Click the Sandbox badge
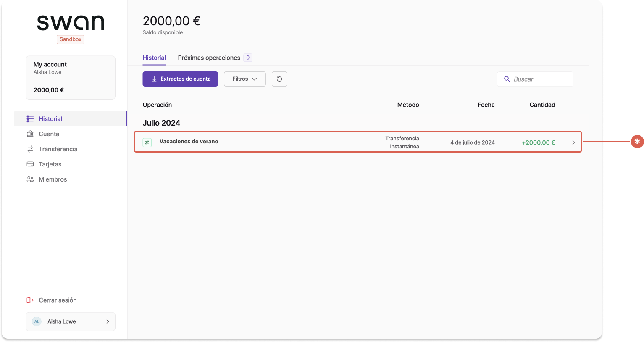Viewport: 644px width, 342px height. click(71, 39)
